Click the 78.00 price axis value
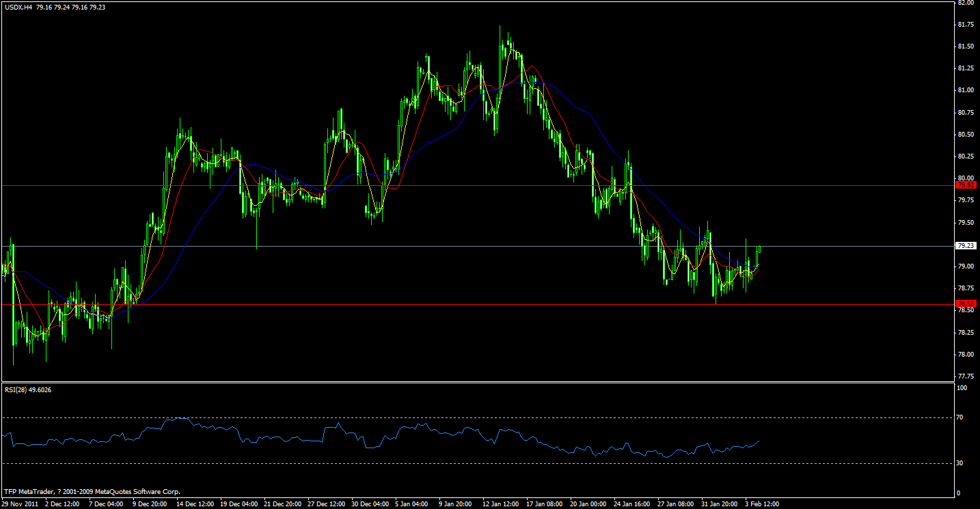The width and height of the screenshot is (980, 509). (x=966, y=355)
